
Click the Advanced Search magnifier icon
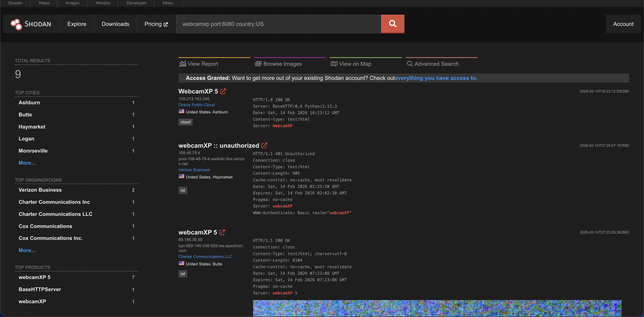point(410,64)
